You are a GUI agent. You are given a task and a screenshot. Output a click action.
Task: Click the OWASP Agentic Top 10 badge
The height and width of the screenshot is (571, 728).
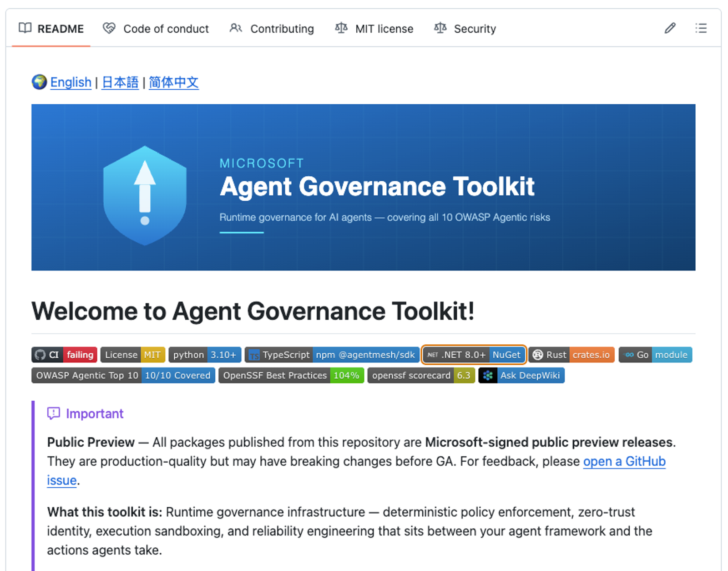(123, 375)
